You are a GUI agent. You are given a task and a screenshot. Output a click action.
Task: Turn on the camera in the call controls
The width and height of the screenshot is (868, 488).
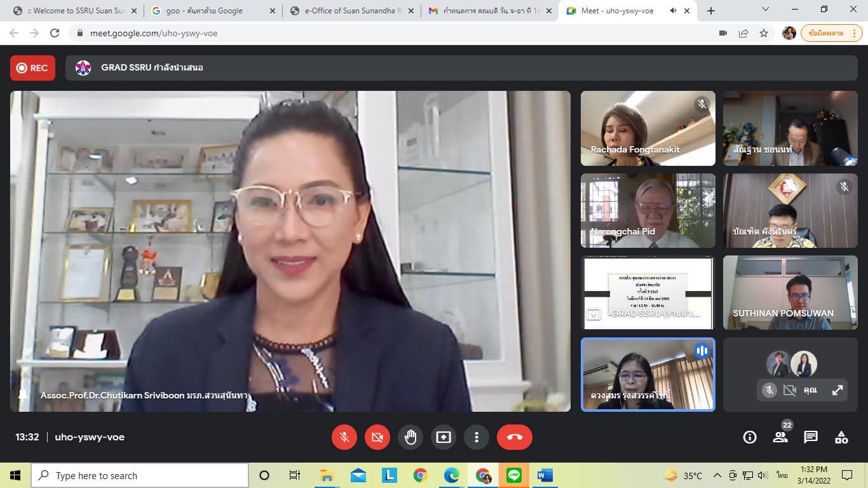(377, 437)
